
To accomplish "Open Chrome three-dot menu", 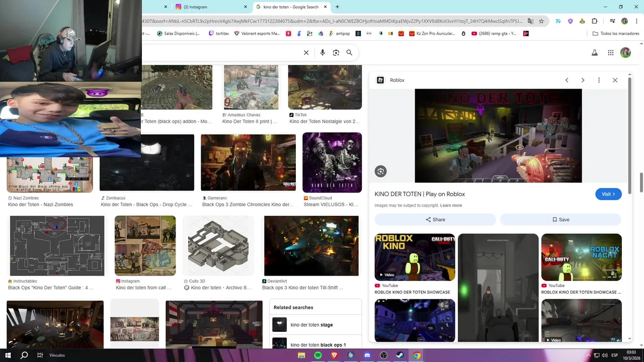I will [636, 21].
